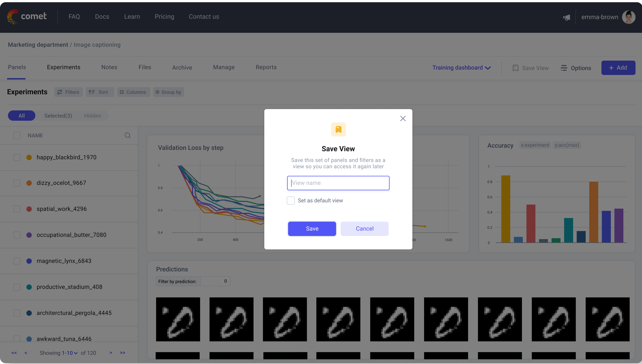
Task: Click Save in the Save View dialog
Action: [x=312, y=228]
